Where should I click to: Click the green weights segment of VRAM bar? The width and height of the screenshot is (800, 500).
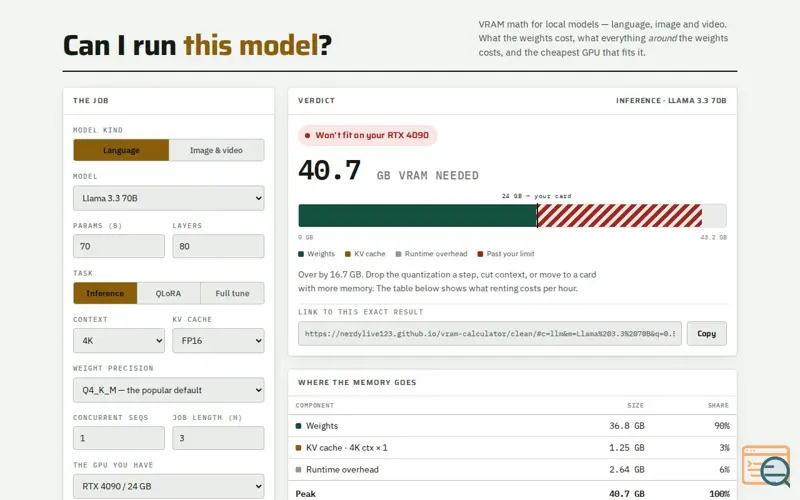[417, 216]
